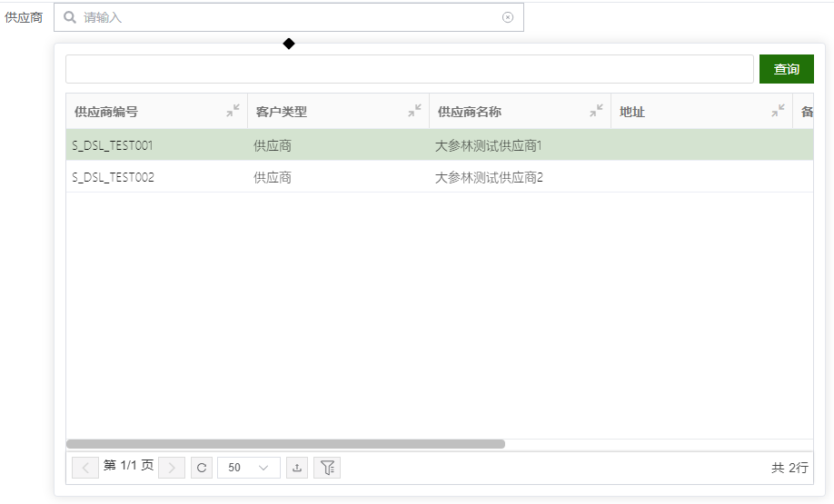Click the 第 1/1 页 page indicator
The height and width of the screenshot is (504, 834).
coord(128,466)
